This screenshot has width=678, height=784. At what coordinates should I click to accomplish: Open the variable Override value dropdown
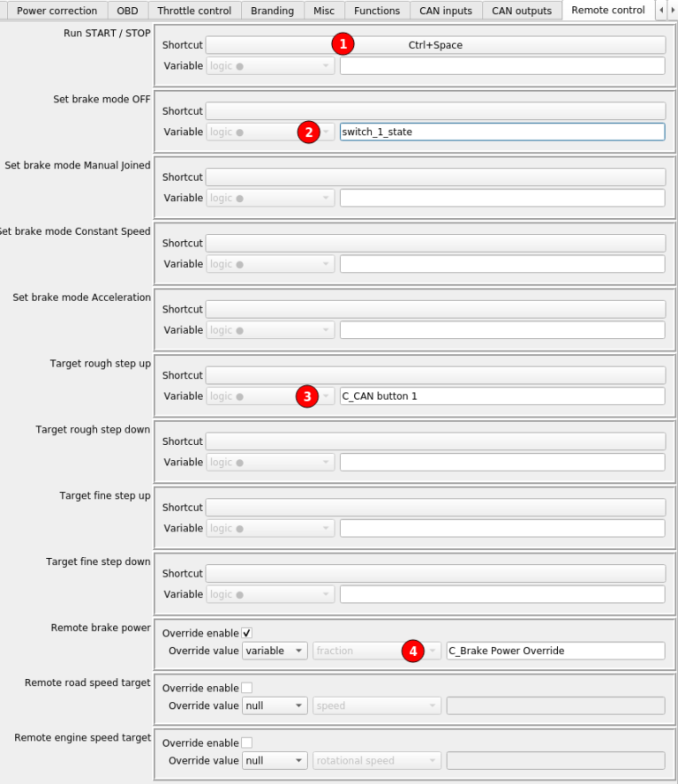coord(274,651)
